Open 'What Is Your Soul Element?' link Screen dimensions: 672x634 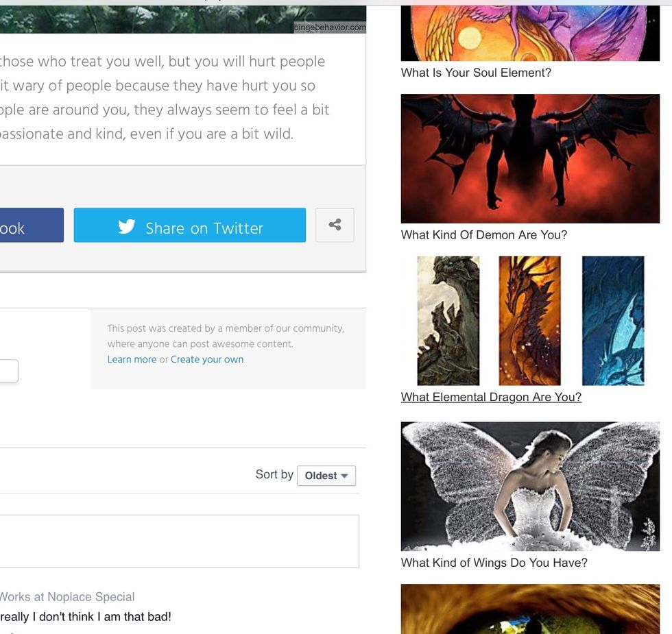(x=476, y=73)
